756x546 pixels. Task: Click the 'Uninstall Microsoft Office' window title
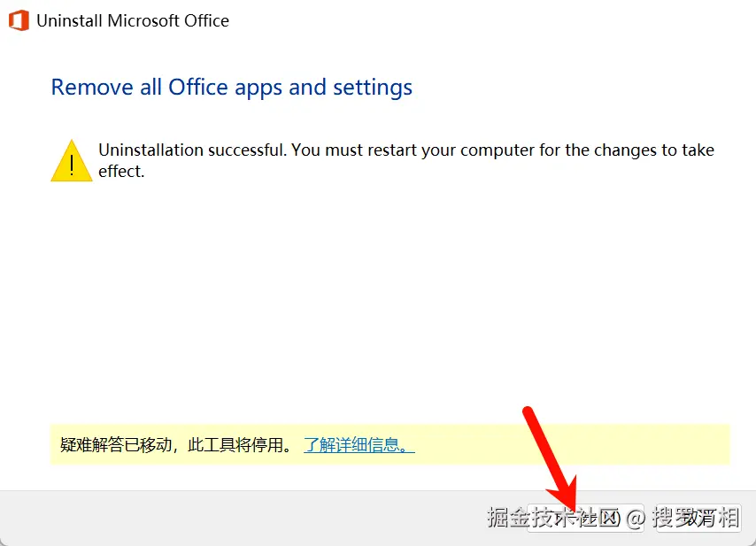(x=133, y=20)
